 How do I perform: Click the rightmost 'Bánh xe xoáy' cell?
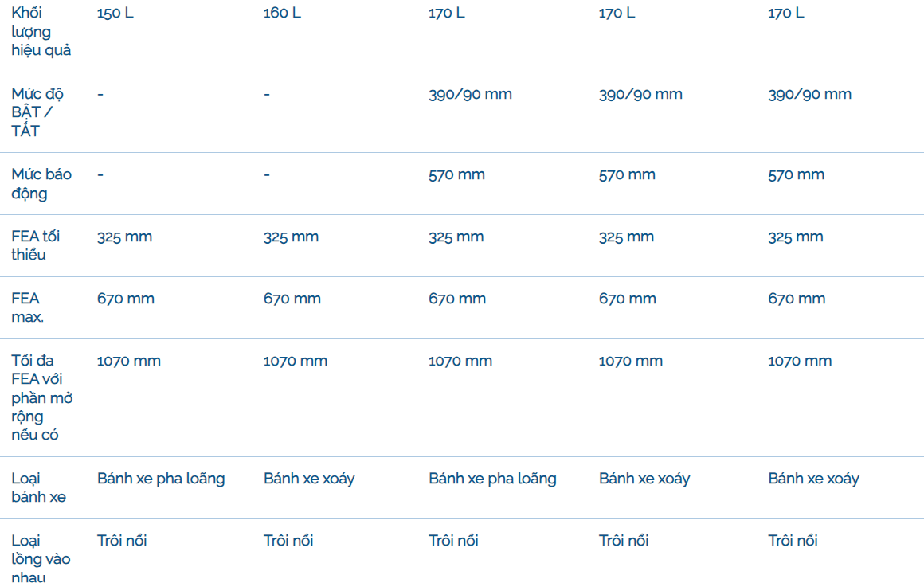[x=813, y=479]
